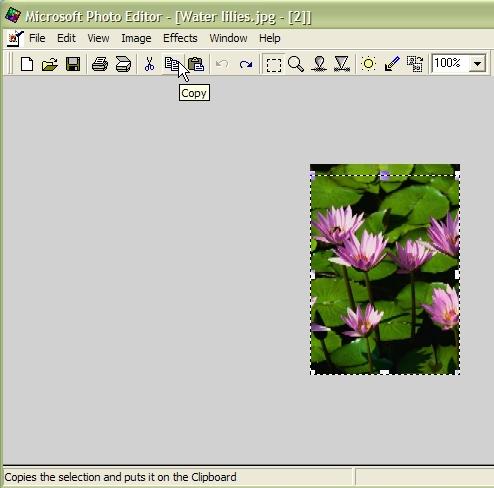Expand the 100% zoom dropdown arrow
This screenshot has width=494, height=488.
pos(477,63)
